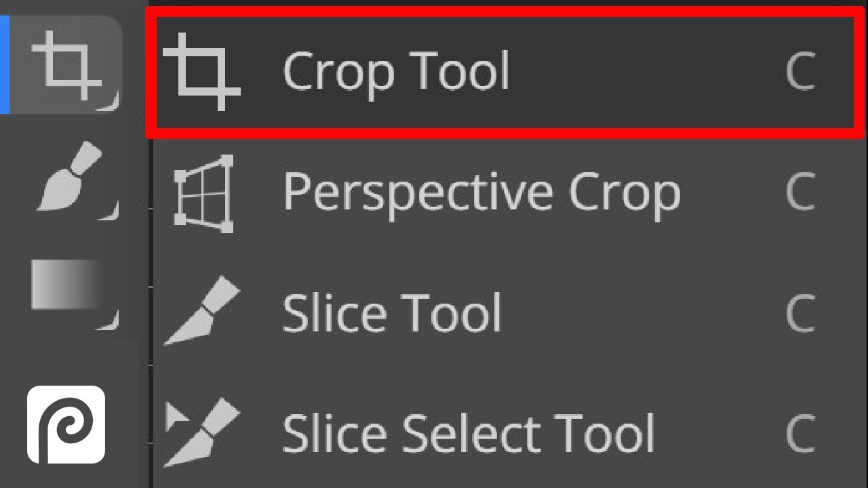Click the blue active-tool indicator bar
Viewport: 868px width, 488px height.
[x=3, y=64]
